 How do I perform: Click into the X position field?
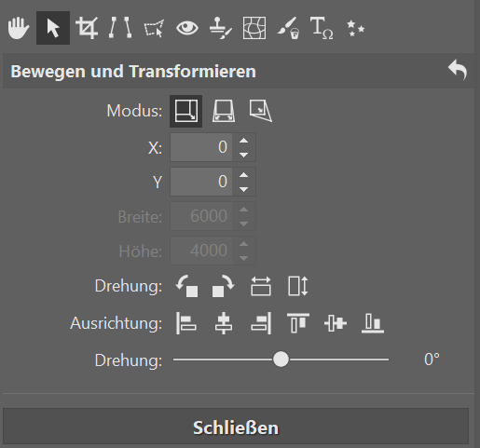coord(201,147)
